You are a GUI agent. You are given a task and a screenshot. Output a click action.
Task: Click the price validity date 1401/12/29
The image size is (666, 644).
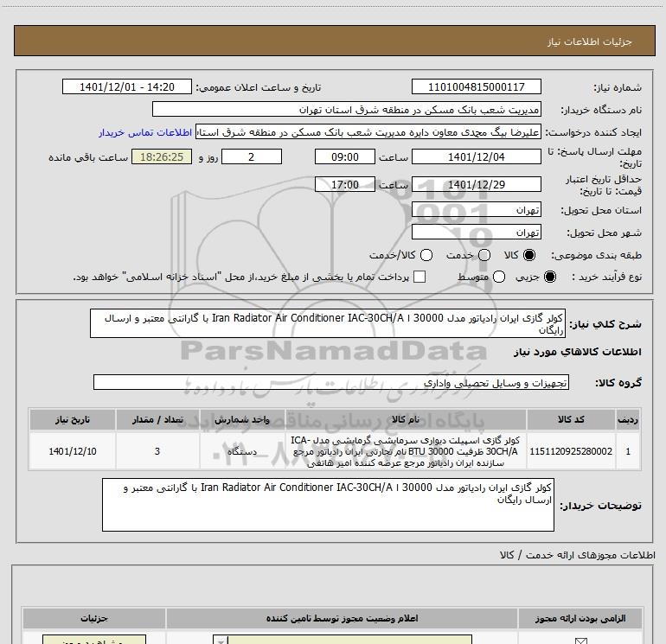pos(476,184)
